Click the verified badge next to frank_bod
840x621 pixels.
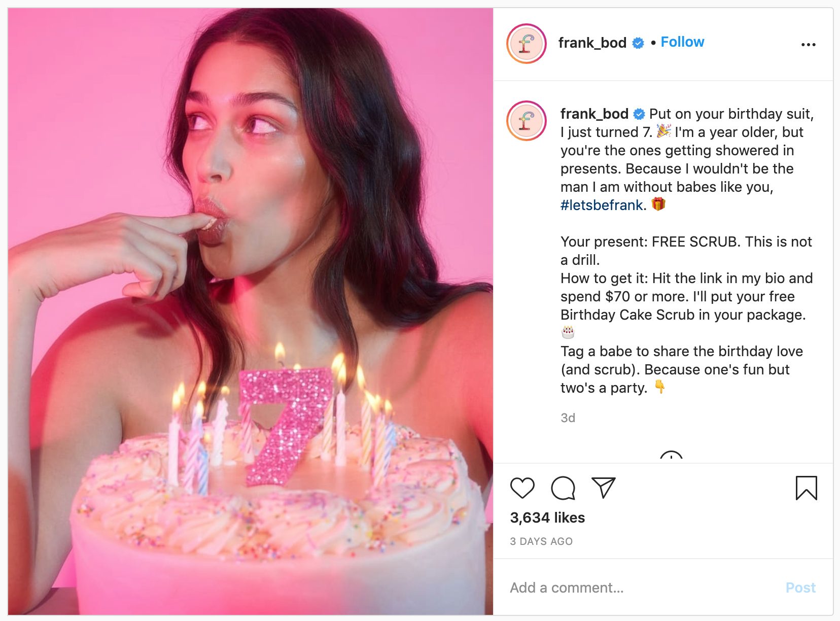pos(637,43)
